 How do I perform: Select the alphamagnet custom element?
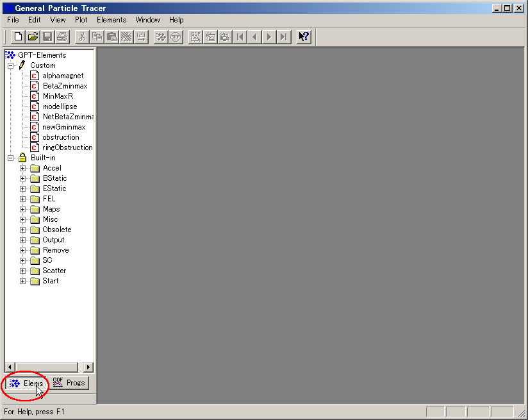(63, 76)
